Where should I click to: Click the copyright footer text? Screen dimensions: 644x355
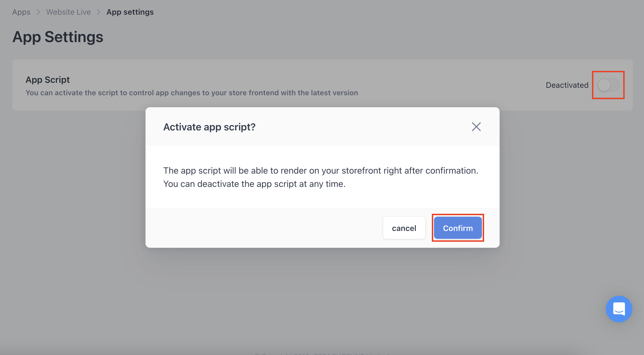point(322,354)
